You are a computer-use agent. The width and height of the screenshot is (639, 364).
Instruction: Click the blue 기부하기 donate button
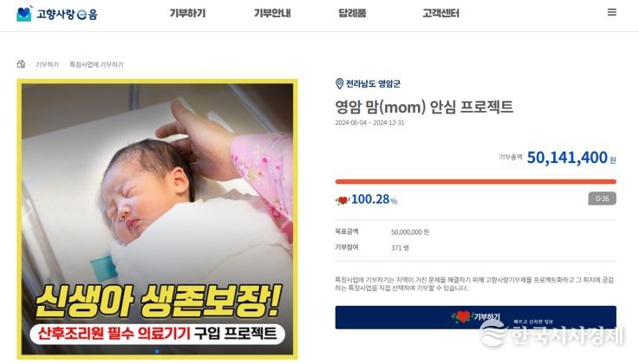coord(476,317)
